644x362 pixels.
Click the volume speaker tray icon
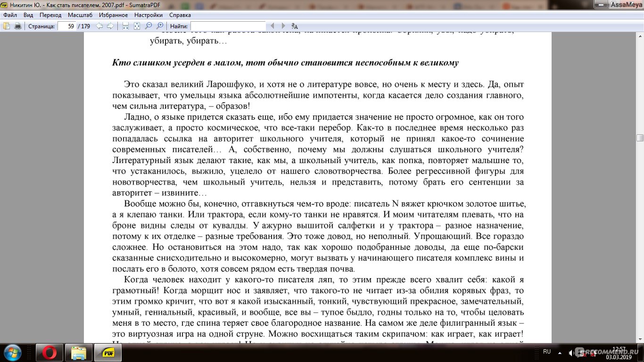(x=571, y=352)
